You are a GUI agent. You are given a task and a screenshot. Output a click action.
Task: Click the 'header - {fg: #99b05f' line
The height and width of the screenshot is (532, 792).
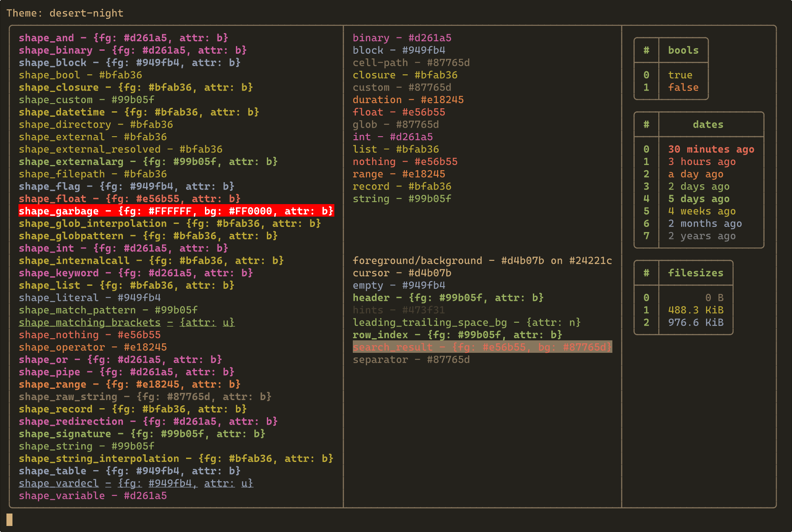pos(448,298)
